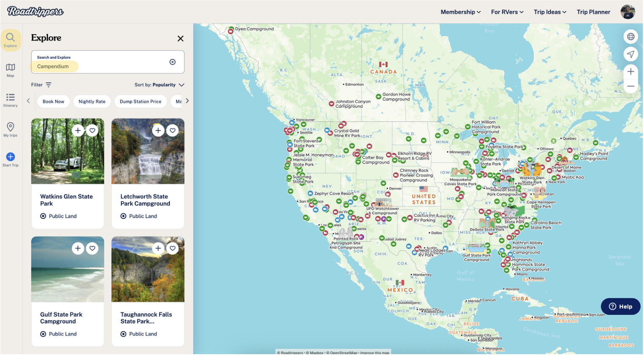Open Letchworth State Park Campground title
This screenshot has width=644, height=355.
[145, 200]
